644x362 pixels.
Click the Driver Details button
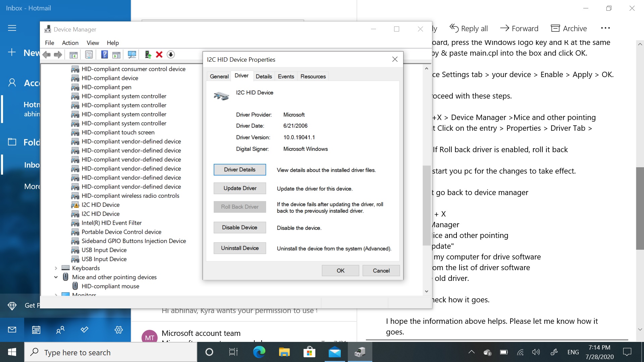(239, 169)
